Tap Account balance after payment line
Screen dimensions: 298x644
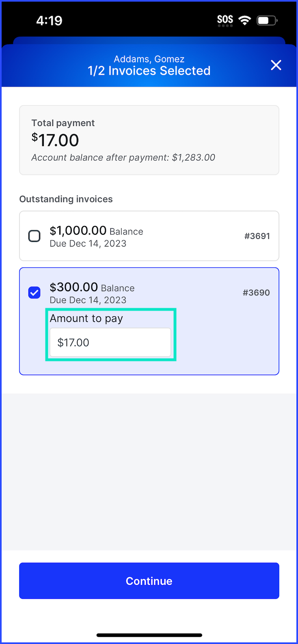click(123, 158)
